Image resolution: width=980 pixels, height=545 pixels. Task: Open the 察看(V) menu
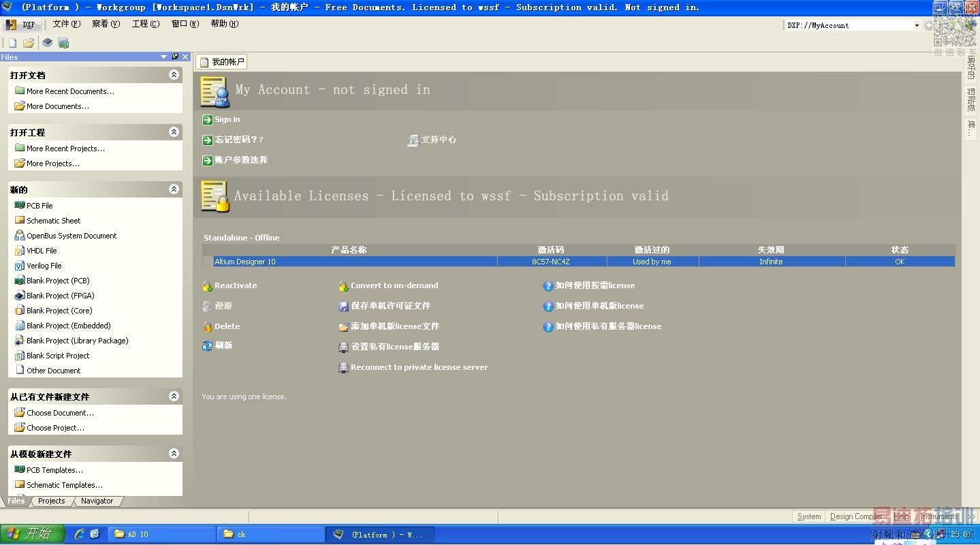click(106, 24)
